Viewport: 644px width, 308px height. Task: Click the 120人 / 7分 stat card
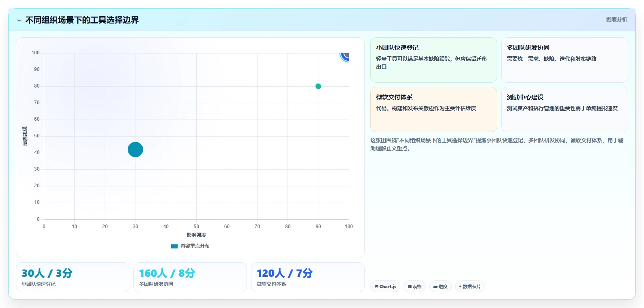(x=308, y=277)
